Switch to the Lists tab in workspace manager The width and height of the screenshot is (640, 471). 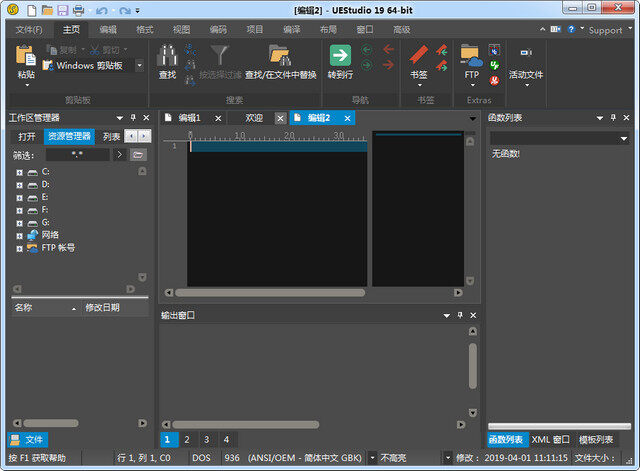111,137
